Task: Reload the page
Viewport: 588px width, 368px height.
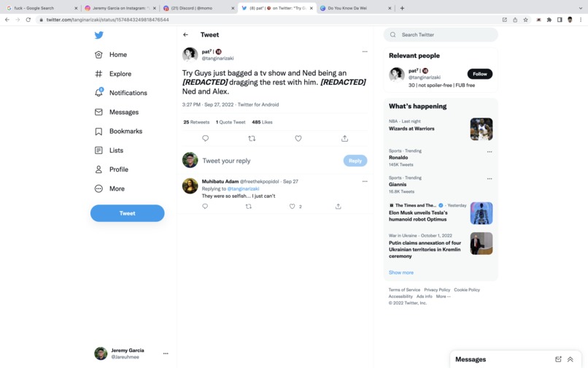Action: (28, 20)
